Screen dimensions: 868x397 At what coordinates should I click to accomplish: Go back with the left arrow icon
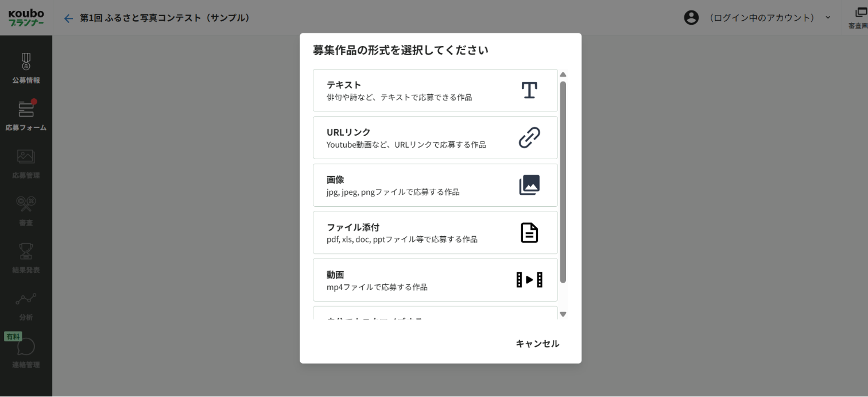pyautogui.click(x=68, y=18)
